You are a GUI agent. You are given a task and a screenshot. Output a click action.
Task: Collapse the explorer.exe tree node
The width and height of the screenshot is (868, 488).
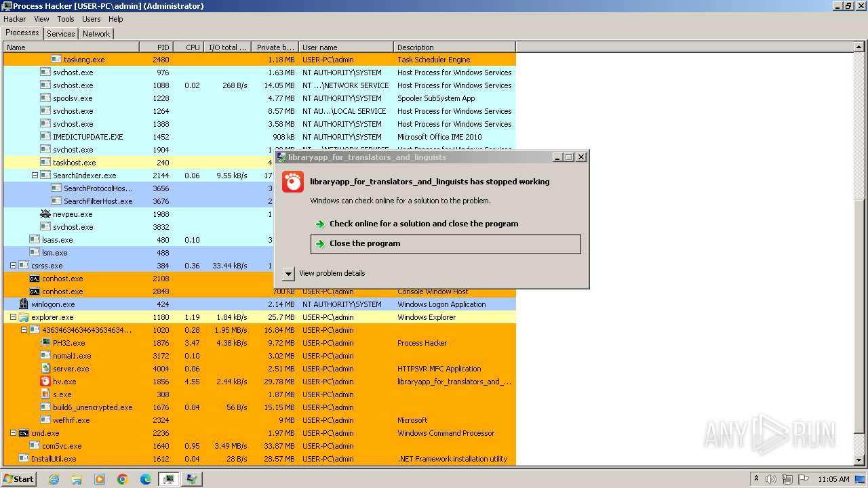[13, 317]
